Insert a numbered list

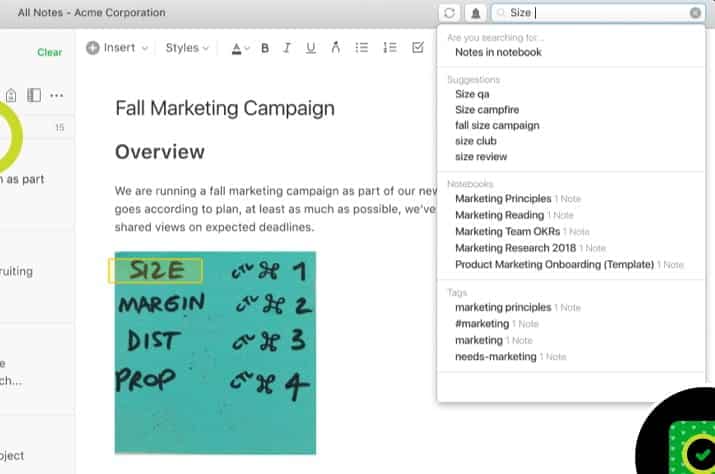click(390, 47)
